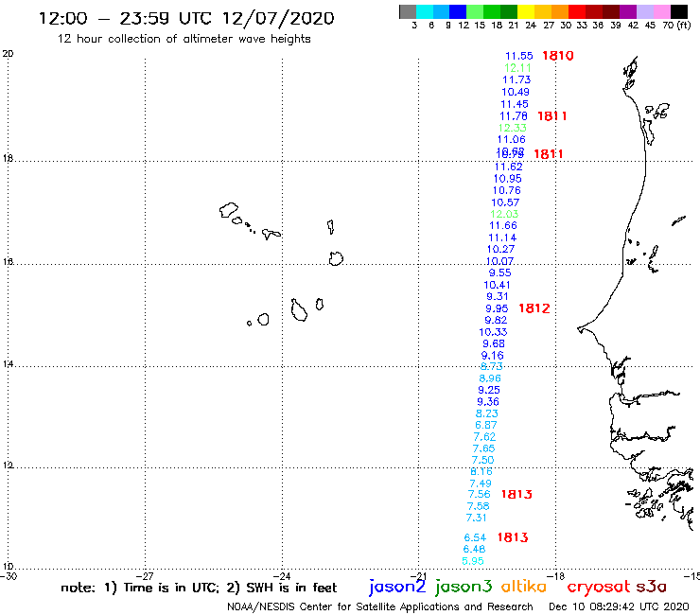
Task: Select the wave height value '11.62'
Action: click(x=509, y=167)
